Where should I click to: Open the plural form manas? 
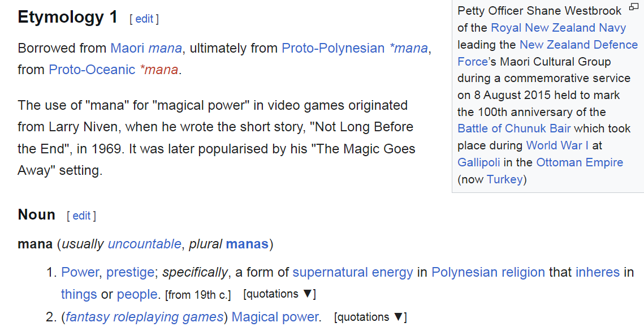pyautogui.click(x=247, y=244)
